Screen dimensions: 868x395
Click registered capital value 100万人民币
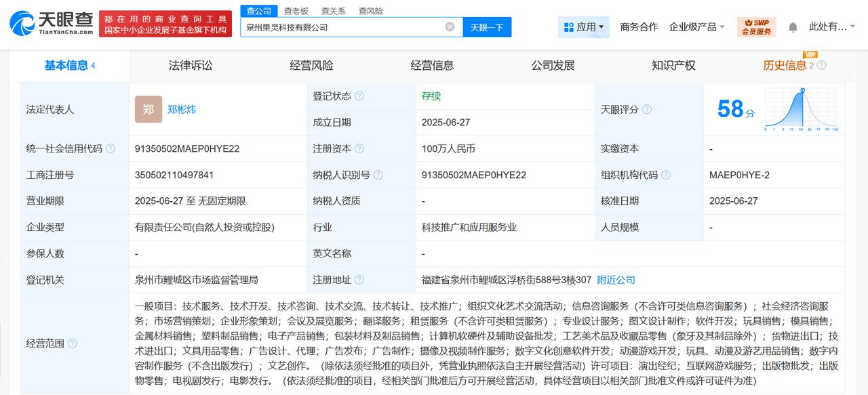pyautogui.click(x=448, y=148)
